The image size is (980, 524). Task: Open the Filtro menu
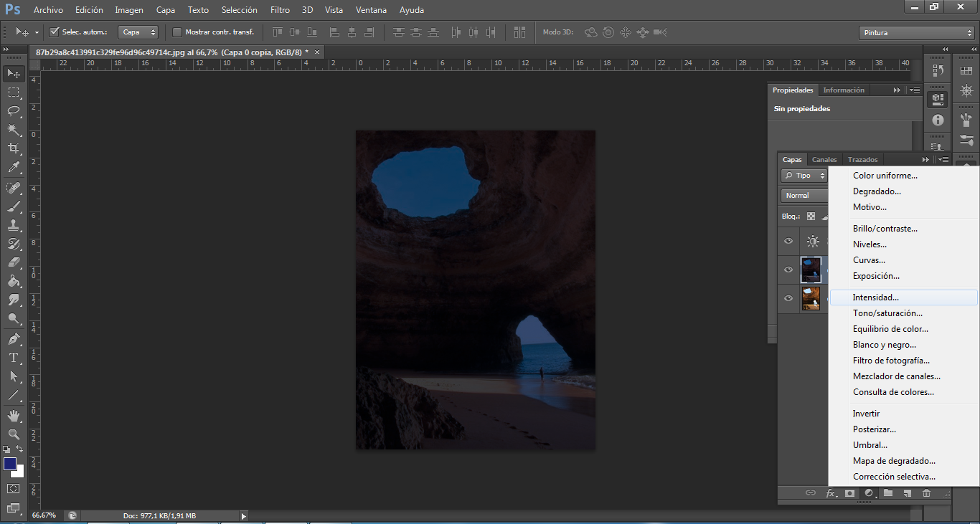point(281,10)
